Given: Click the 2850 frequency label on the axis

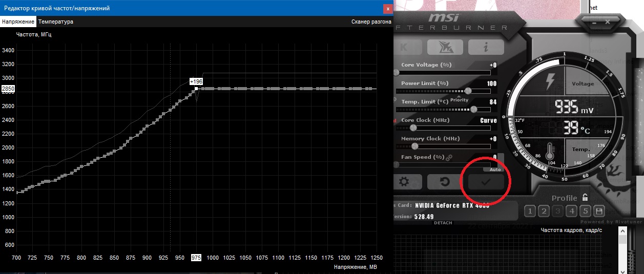Looking at the screenshot, I should (x=8, y=89).
